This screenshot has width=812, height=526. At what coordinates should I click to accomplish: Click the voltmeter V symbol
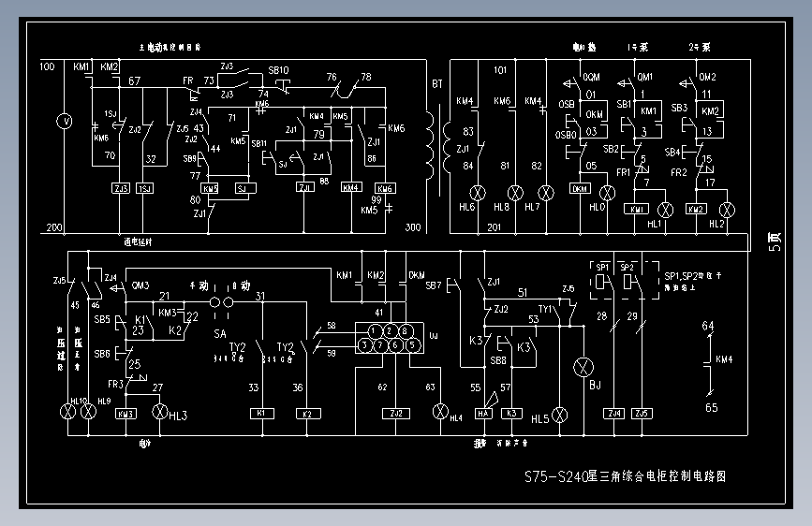pos(65,121)
